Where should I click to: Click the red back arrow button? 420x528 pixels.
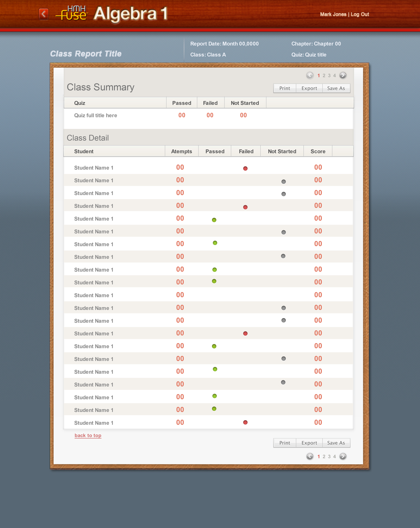click(44, 14)
